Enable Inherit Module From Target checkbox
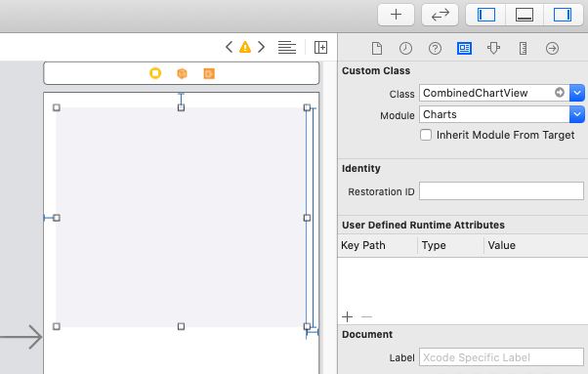Viewport: 588px width, 374px height. (426, 135)
